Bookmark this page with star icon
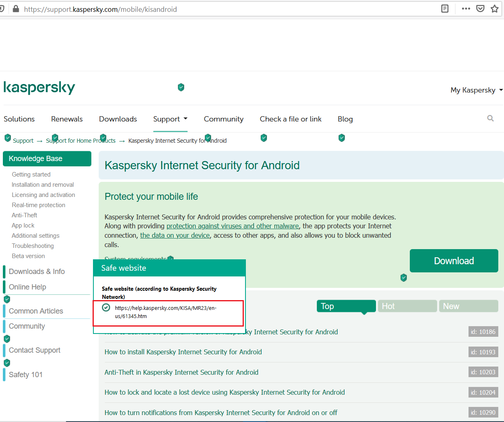The height and width of the screenshot is (422, 504). (494, 9)
